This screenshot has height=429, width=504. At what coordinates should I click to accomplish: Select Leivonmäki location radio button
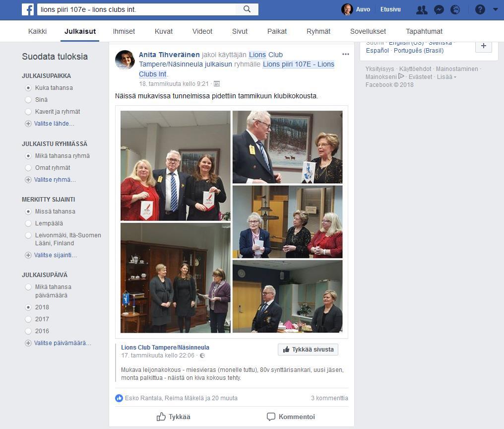28,235
